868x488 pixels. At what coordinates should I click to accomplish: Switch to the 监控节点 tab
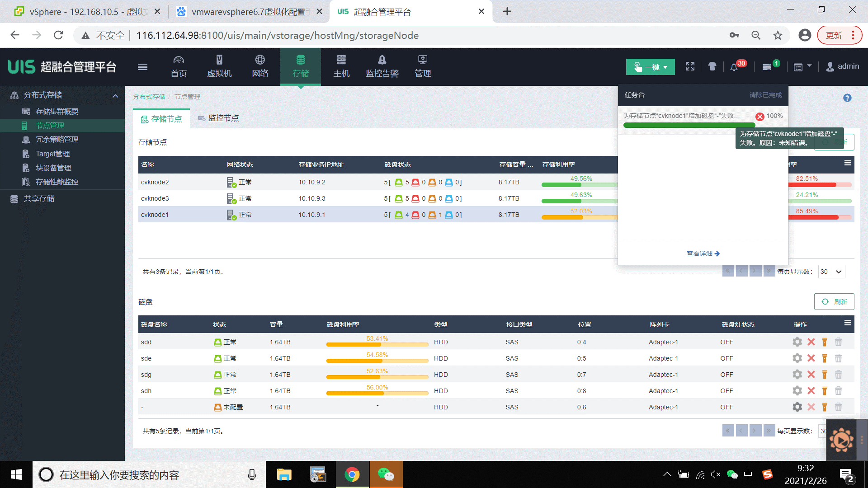pos(218,118)
